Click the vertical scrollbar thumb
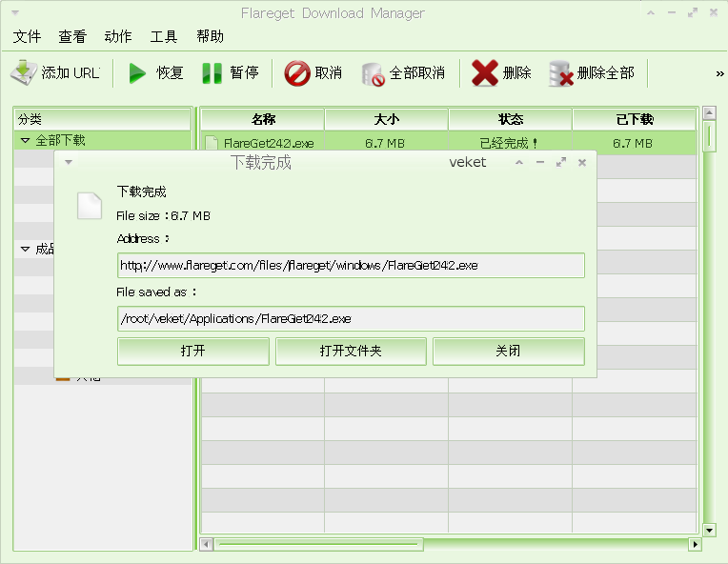This screenshot has width=728, height=564. point(709,136)
